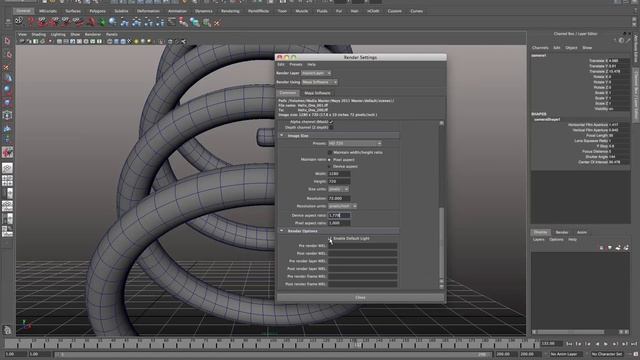640x360 pixels.
Task: Switch to the Anim tab in Layer Editor
Action: (582, 232)
